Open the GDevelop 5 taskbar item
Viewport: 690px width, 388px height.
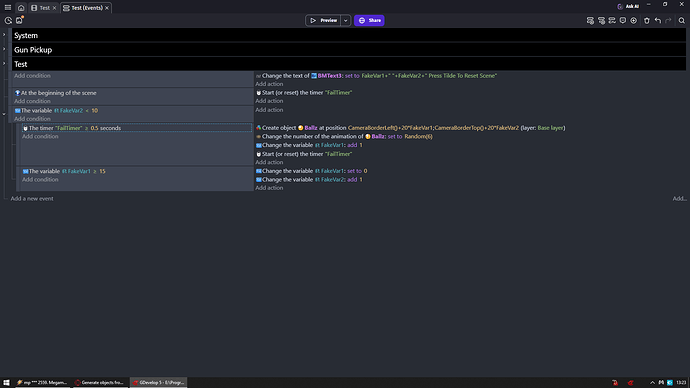[x=158, y=383]
